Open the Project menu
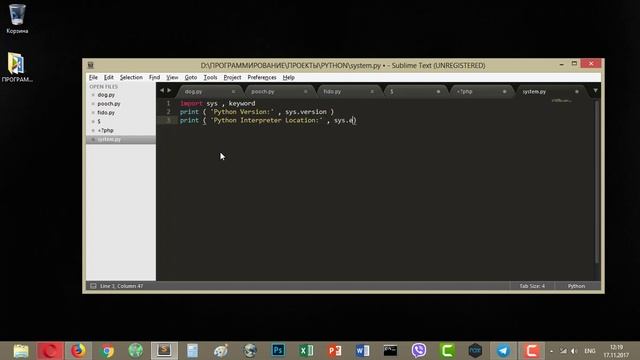Image resolution: width=640 pixels, height=360 pixels. pos(232,78)
